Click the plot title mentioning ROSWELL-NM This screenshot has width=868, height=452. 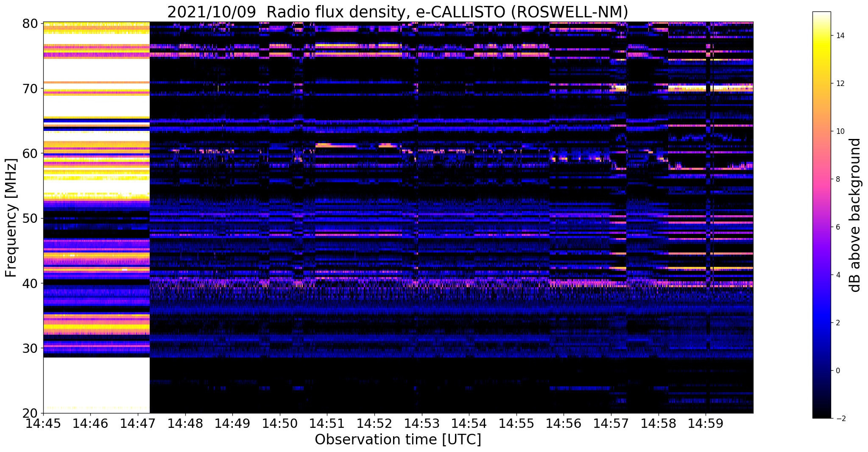point(397,11)
